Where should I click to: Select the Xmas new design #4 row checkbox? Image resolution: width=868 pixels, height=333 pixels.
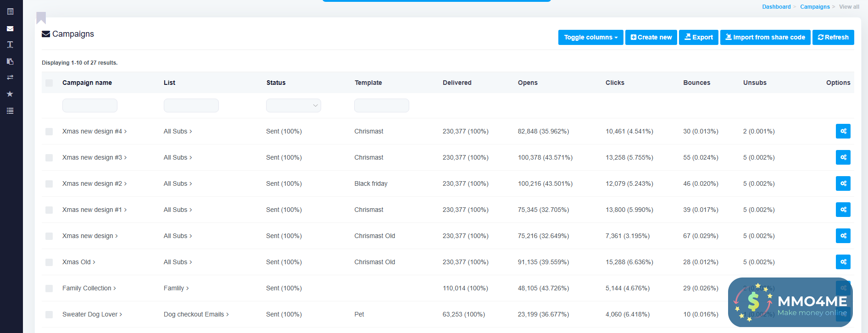(49, 132)
